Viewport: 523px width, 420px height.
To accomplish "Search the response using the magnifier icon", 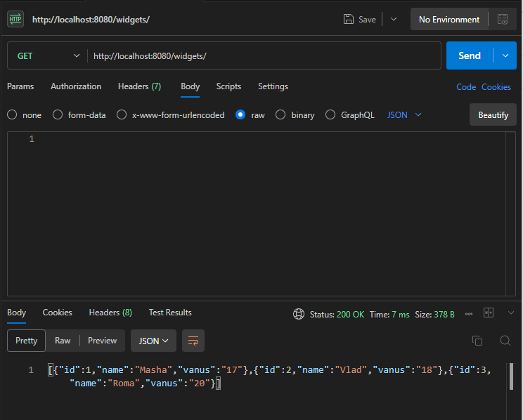I will [505, 341].
